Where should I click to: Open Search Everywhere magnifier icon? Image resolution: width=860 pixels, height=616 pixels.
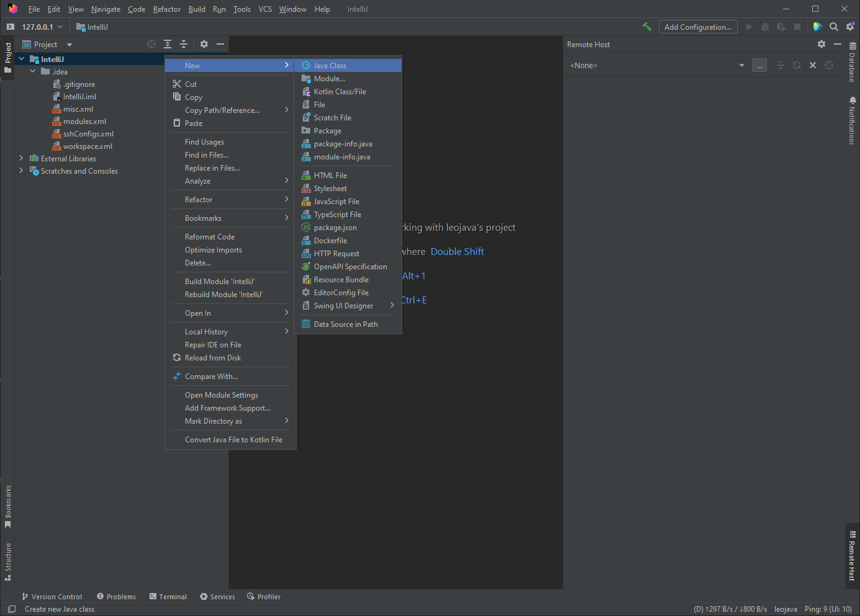coord(834,27)
